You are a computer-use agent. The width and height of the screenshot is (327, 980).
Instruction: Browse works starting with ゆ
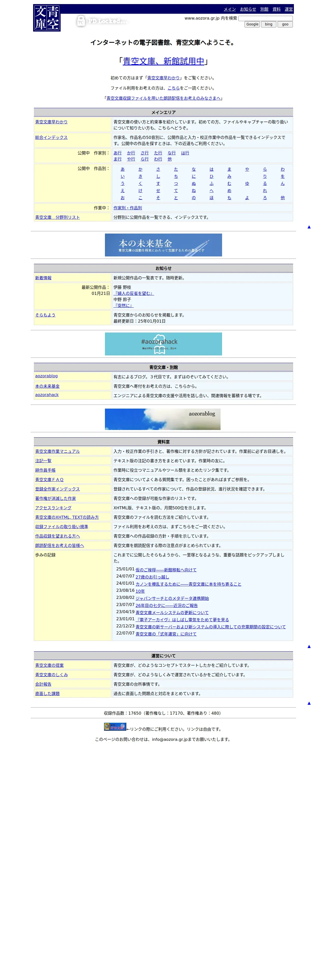pos(247,183)
